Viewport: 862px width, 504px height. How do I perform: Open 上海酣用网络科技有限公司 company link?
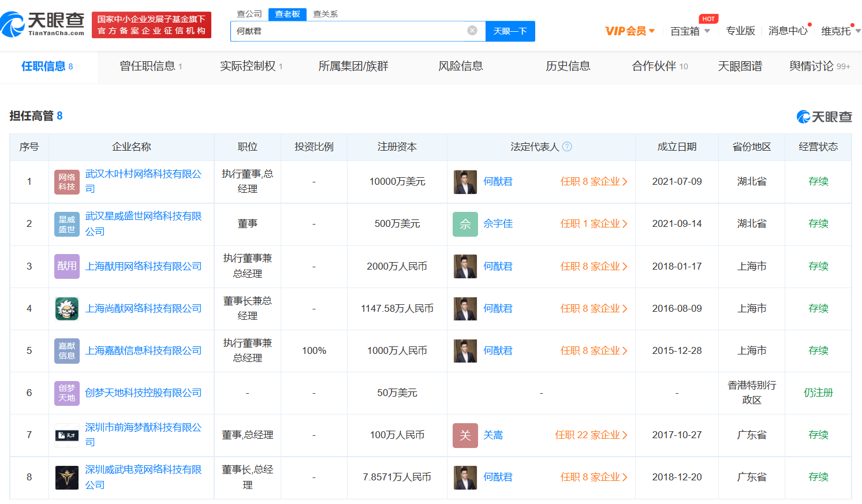tap(144, 266)
